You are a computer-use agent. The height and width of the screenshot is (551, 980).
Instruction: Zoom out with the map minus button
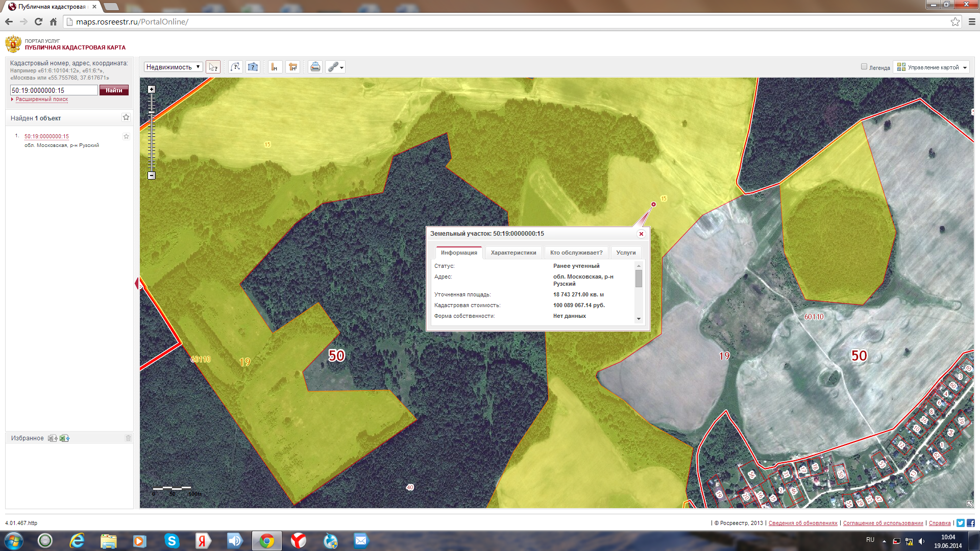(x=152, y=176)
